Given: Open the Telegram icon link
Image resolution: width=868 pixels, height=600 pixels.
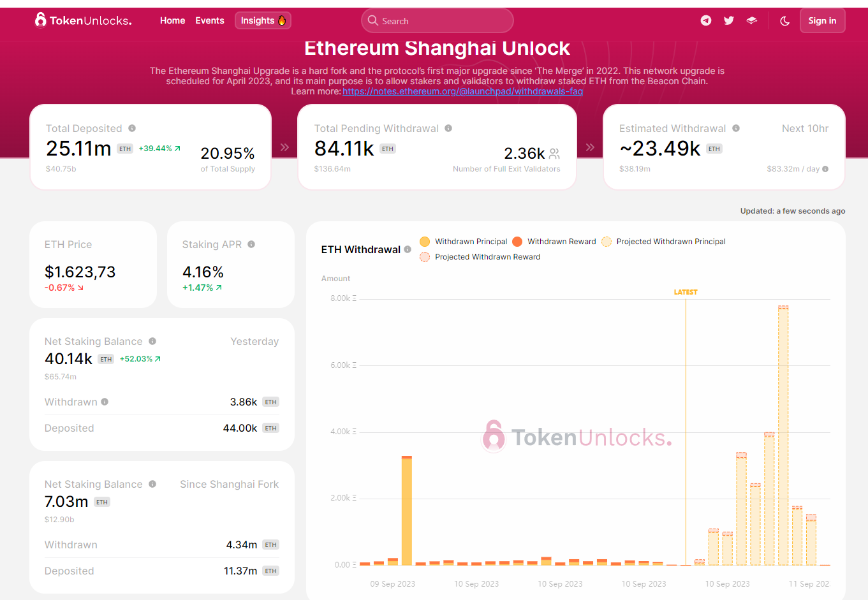Looking at the screenshot, I should click(706, 20).
